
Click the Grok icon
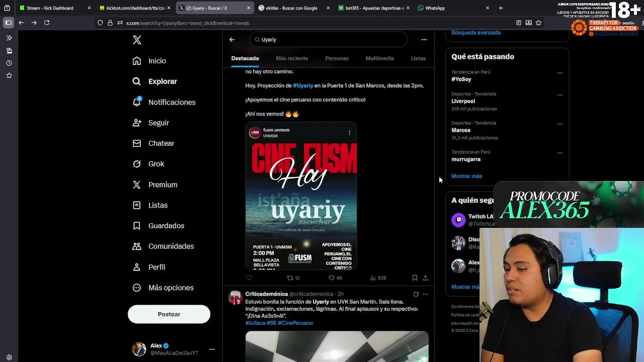click(x=137, y=164)
